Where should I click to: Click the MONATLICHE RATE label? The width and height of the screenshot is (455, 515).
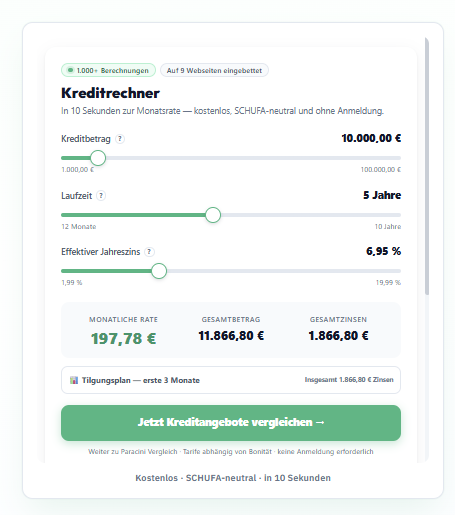[x=123, y=320]
